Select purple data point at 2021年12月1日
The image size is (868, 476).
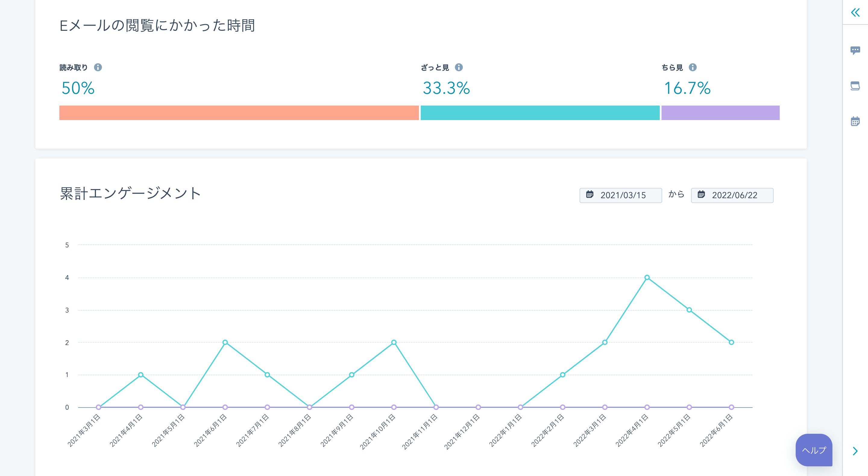click(478, 407)
